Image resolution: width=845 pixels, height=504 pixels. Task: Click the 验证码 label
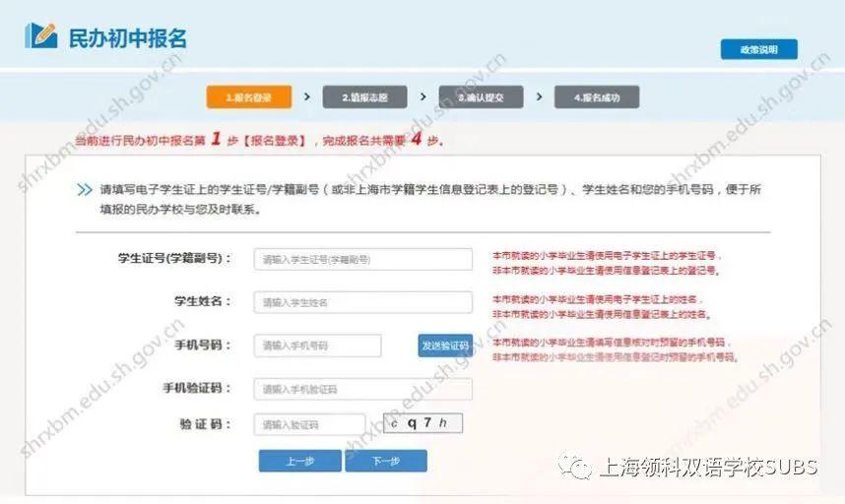coord(205,424)
